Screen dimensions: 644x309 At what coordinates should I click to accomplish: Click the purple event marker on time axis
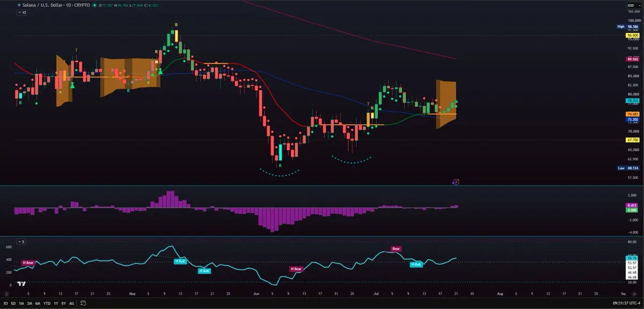point(456,182)
